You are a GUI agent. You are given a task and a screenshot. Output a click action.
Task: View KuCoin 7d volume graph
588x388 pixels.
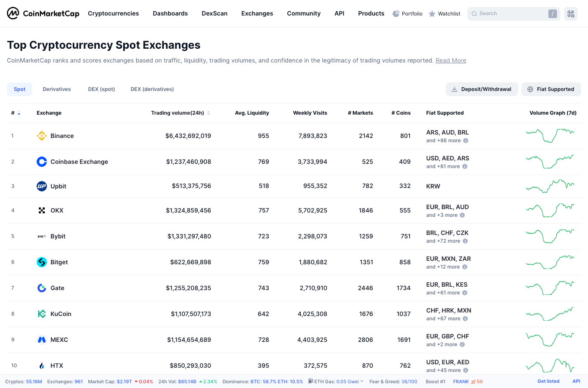click(550, 314)
